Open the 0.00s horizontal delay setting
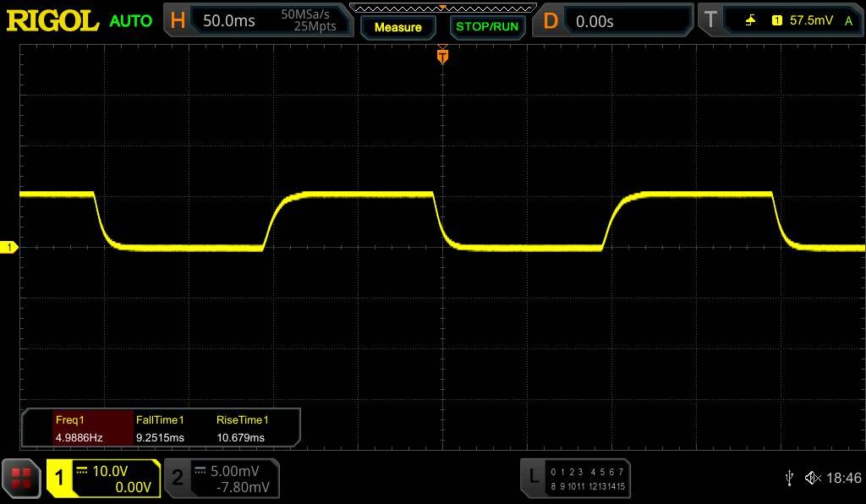The width and height of the screenshot is (866, 504). point(595,20)
